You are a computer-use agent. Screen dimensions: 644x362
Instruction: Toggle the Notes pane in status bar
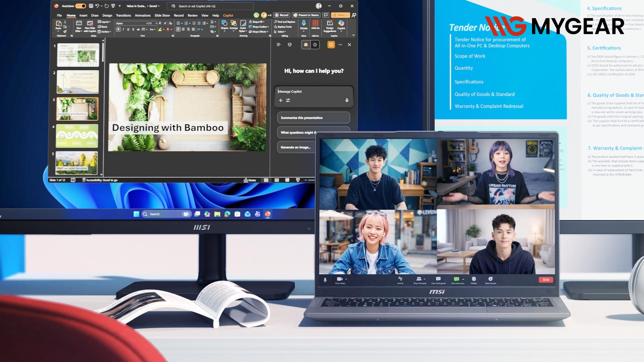[x=250, y=180]
